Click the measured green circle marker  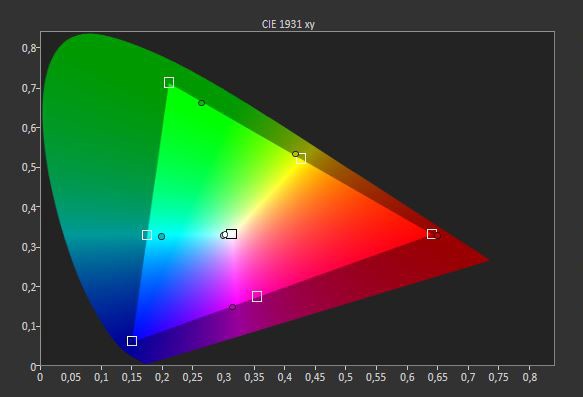point(202,103)
